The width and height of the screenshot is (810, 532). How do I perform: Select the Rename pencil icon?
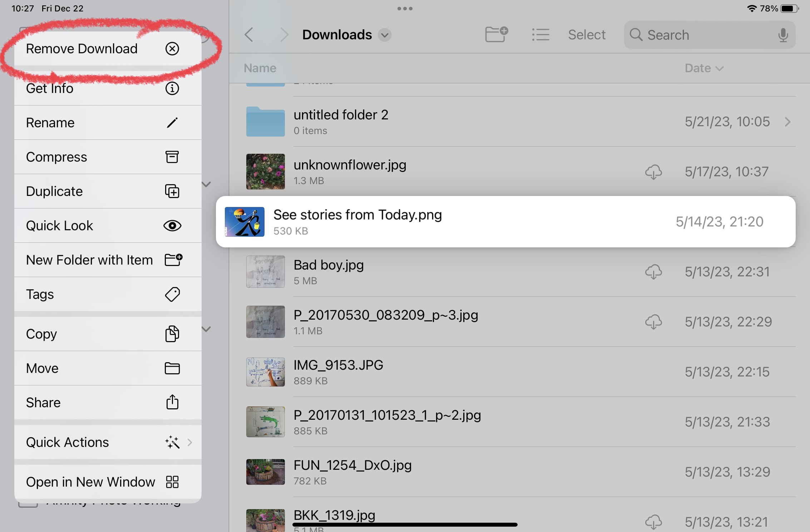click(x=173, y=122)
